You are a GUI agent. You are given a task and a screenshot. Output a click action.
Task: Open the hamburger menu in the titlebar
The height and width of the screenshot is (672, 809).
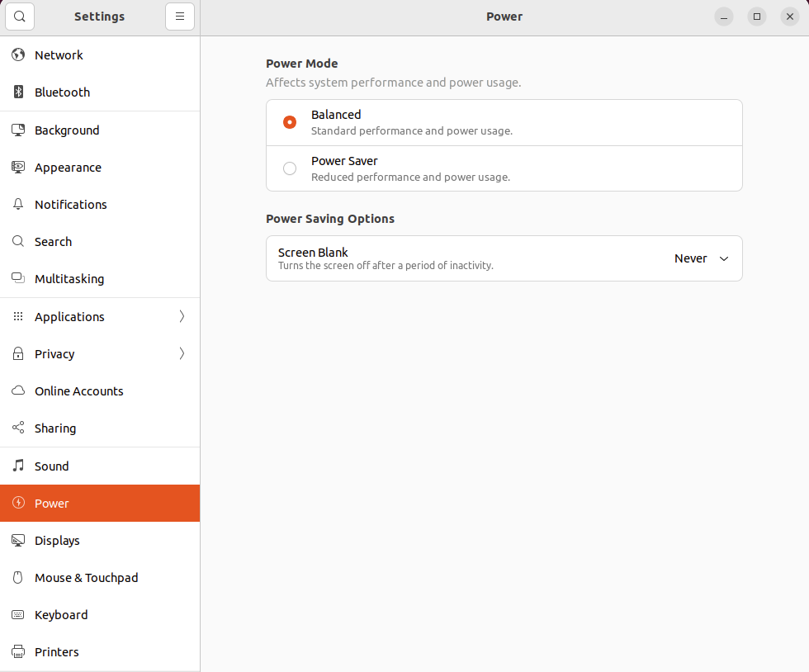point(180,16)
